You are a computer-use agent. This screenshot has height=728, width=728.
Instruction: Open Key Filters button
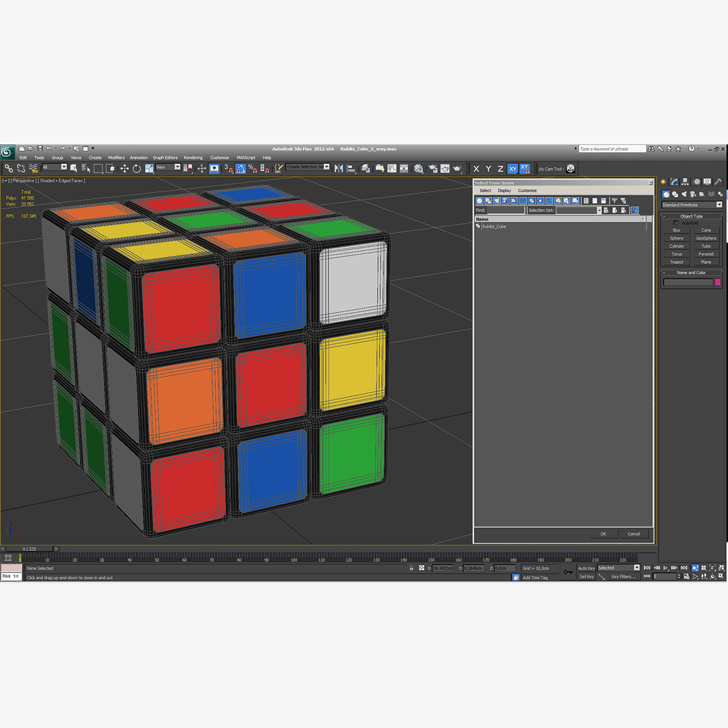click(623, 576)
